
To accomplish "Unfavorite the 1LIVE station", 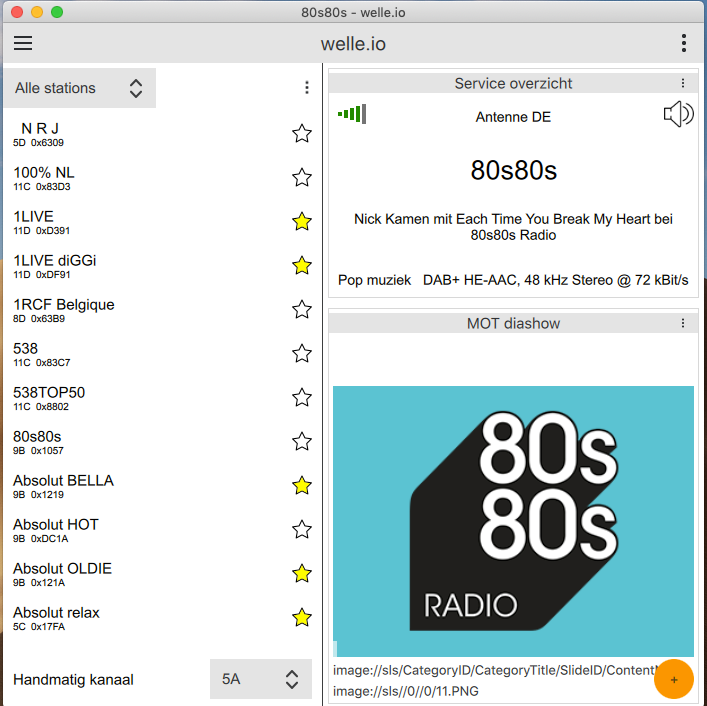I will point(302,221).
